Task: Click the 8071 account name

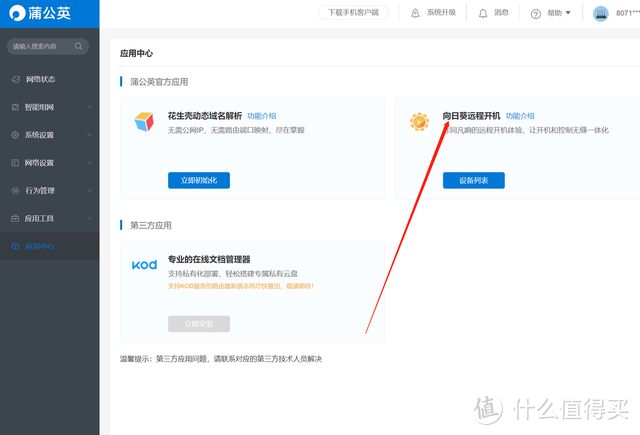Action: pyautogui.click(x=627, y=13)
